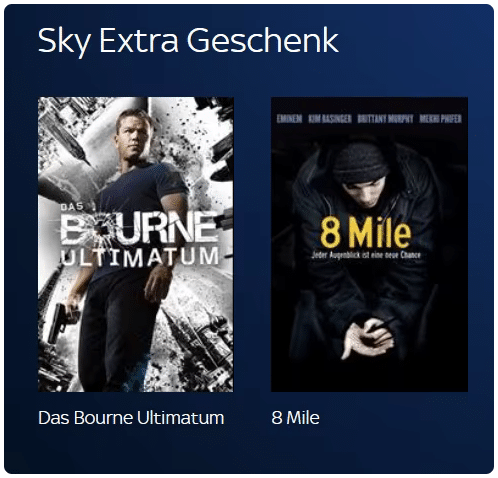The width and height of the screenshot is (498, 478).
Task: Click the bullet hole in BOURNE logo
Action: (99, 229)
